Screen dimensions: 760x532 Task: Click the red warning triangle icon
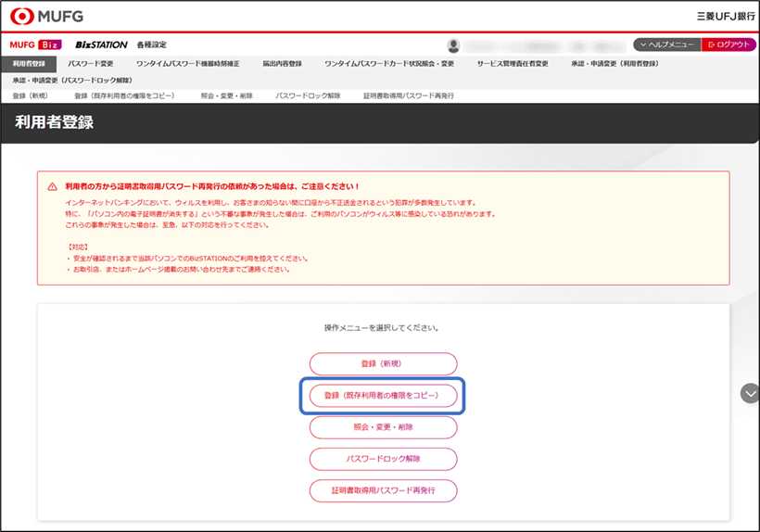pyautogui.click(x=52, y=186)
